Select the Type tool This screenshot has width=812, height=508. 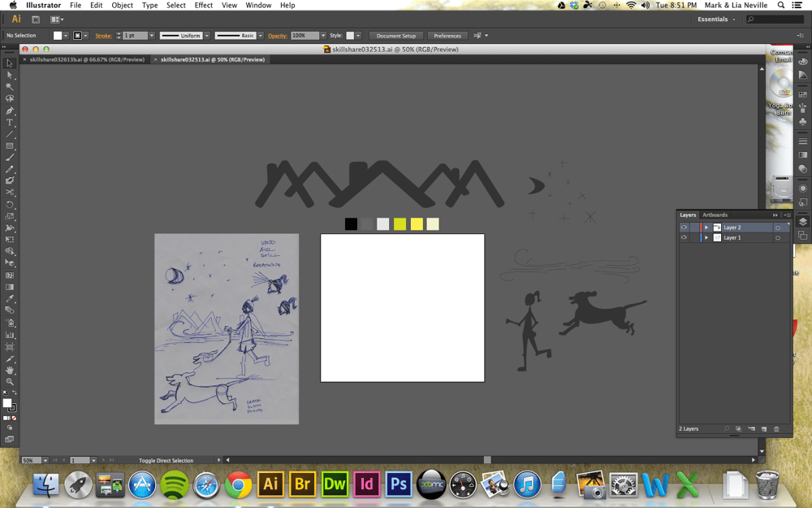pos(9,123)
